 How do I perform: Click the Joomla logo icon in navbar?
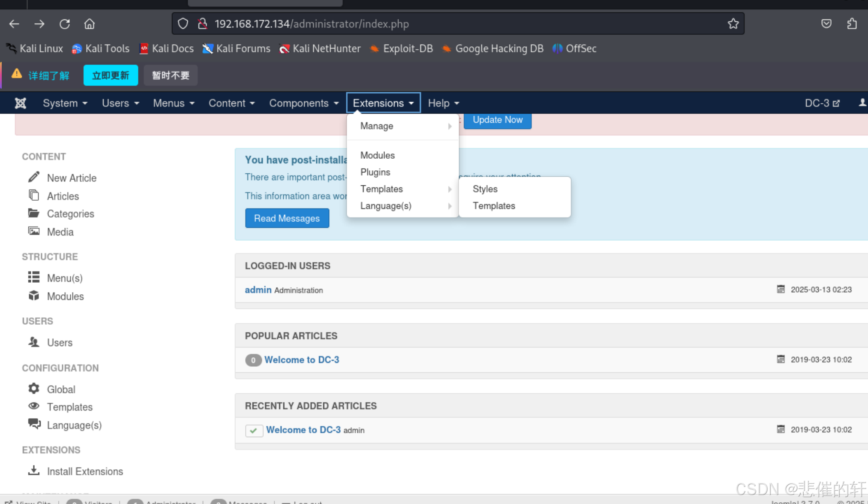[20, 103]
